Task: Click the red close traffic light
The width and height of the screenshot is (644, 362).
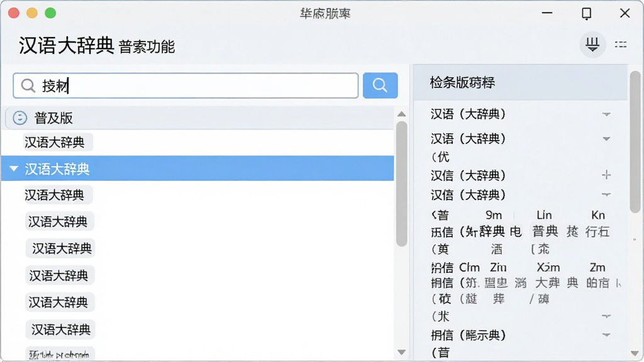Action: tap(14, 13)
